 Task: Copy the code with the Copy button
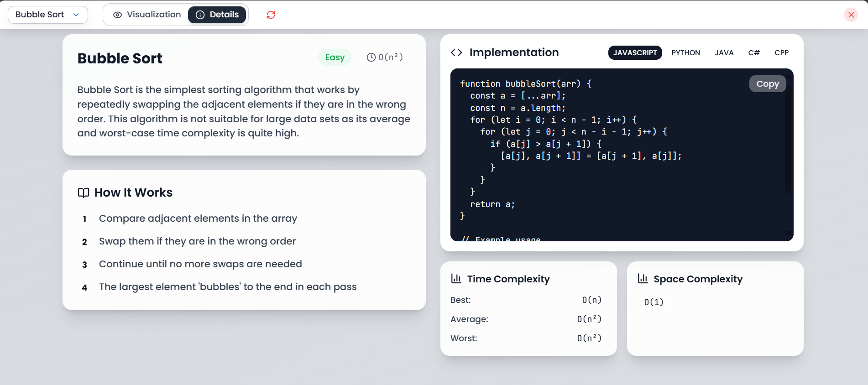coord(768,84)
